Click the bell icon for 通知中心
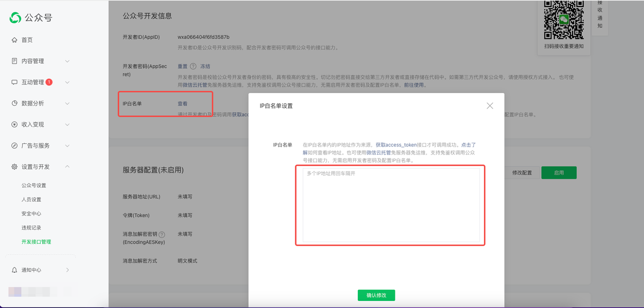The height and width of the screenshot is (308, 644). point(15,270)
